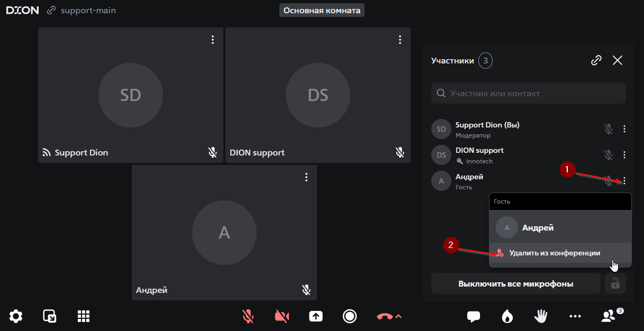644x331 pixels.
Task: Expand the hang-up options chevron
Action: click(399, 316)
